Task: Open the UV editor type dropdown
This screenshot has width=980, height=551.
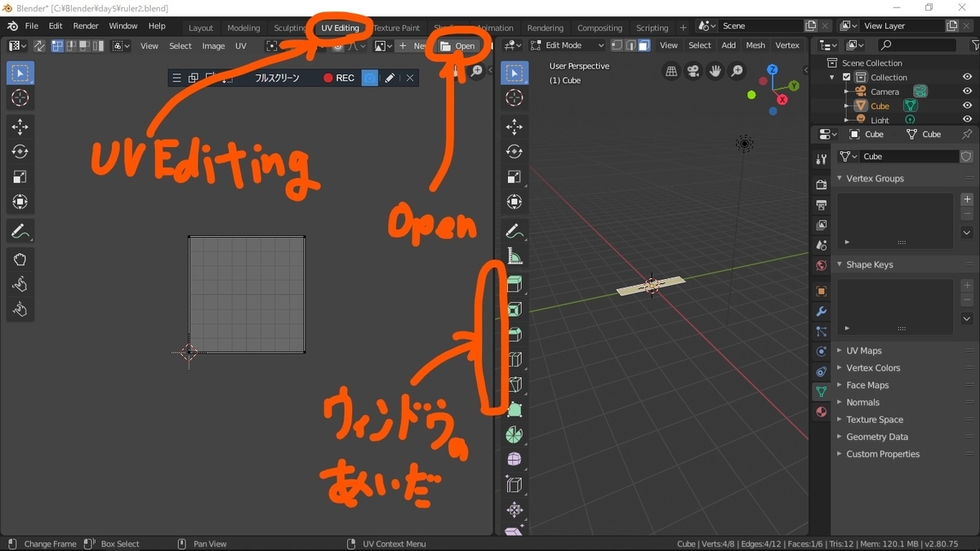Action: [x=17, y=47]
